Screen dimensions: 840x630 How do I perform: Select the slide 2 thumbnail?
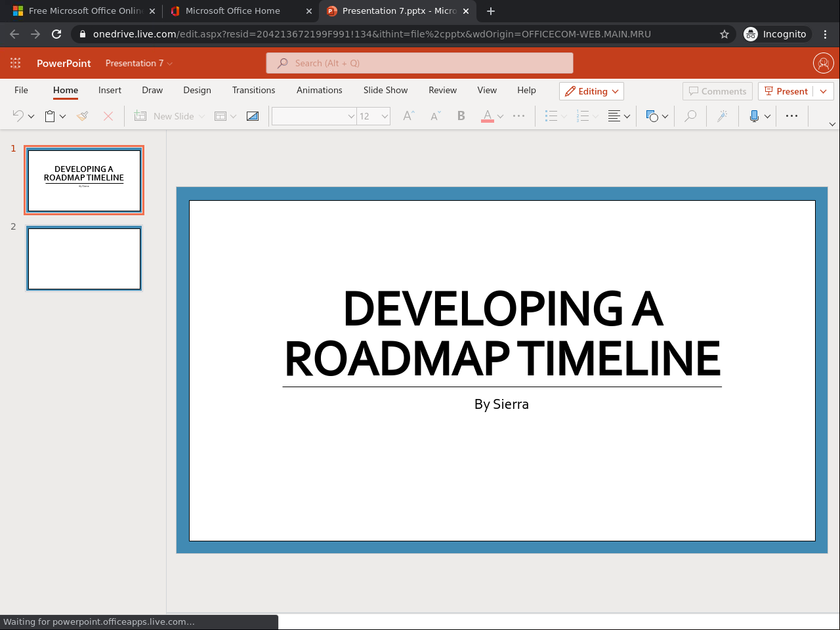click(x=84, y=259)
